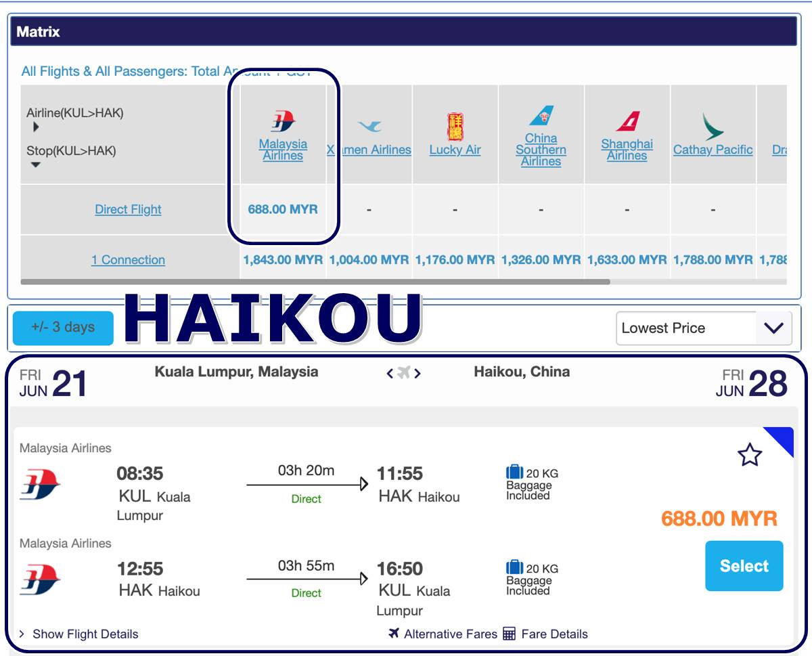The width and height of the screenshot is (812, 656).
Task: Expand the Stop(KUL>HAK) arrow
Action: pos(36,165)
